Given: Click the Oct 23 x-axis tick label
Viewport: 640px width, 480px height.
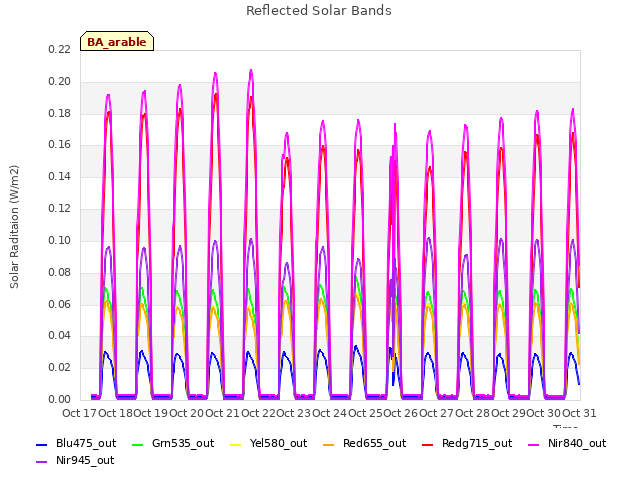Looking at the screenshot, I should coord(294,413).
